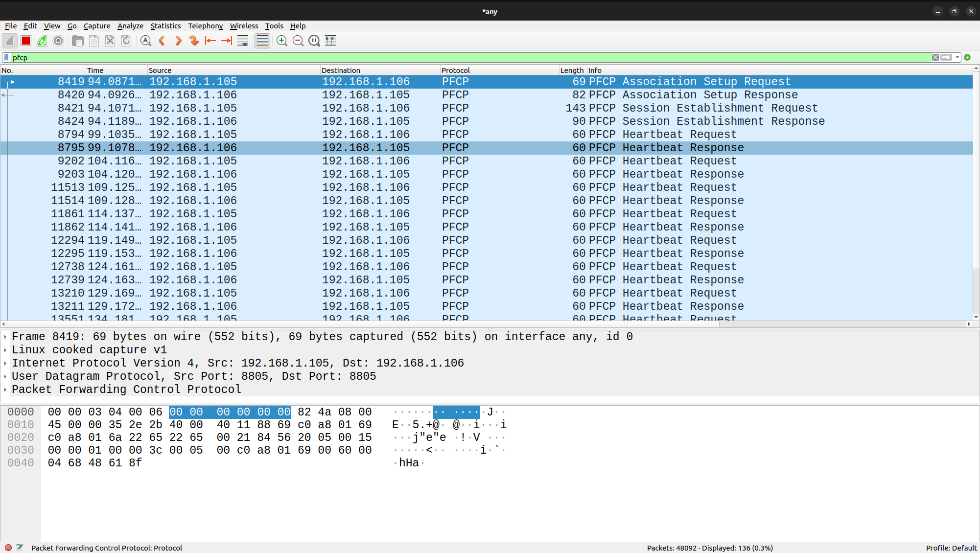Sort by the Length column header
Screen dimensions: 980x553
[x=573, y=70]
